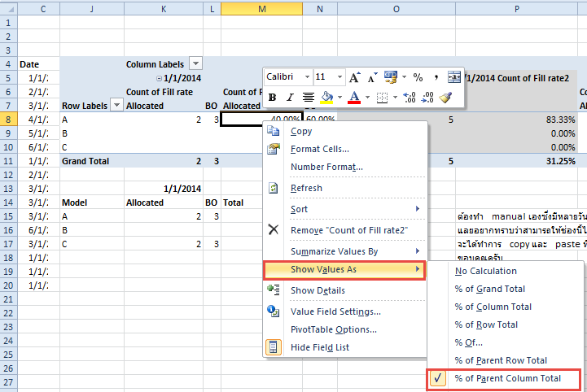The image size is (587, 392).
Task: Select the checked % of Parent Column Total
Action: (x=507, y=378)
